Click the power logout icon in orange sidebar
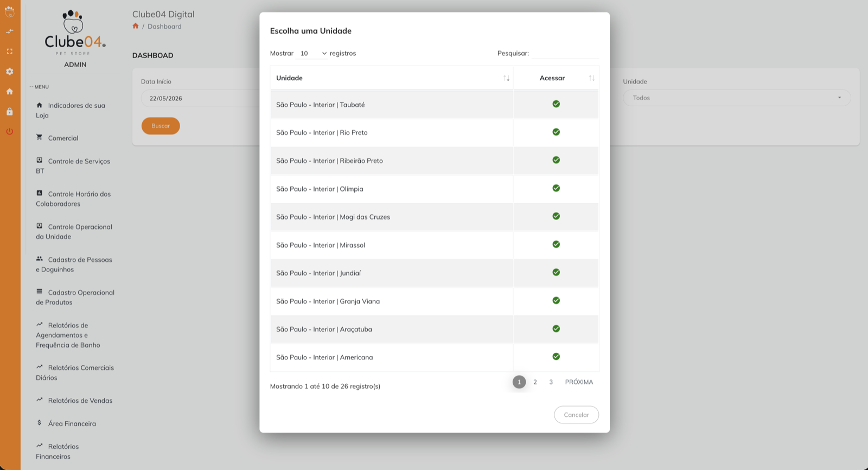 pyautogui.click(x=10, y=132)
